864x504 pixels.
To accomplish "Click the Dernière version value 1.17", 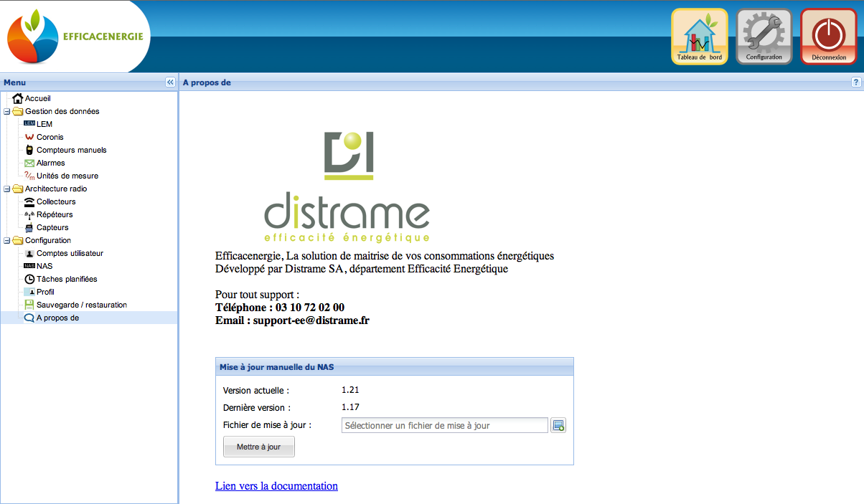I will click(x=350, y=408).
